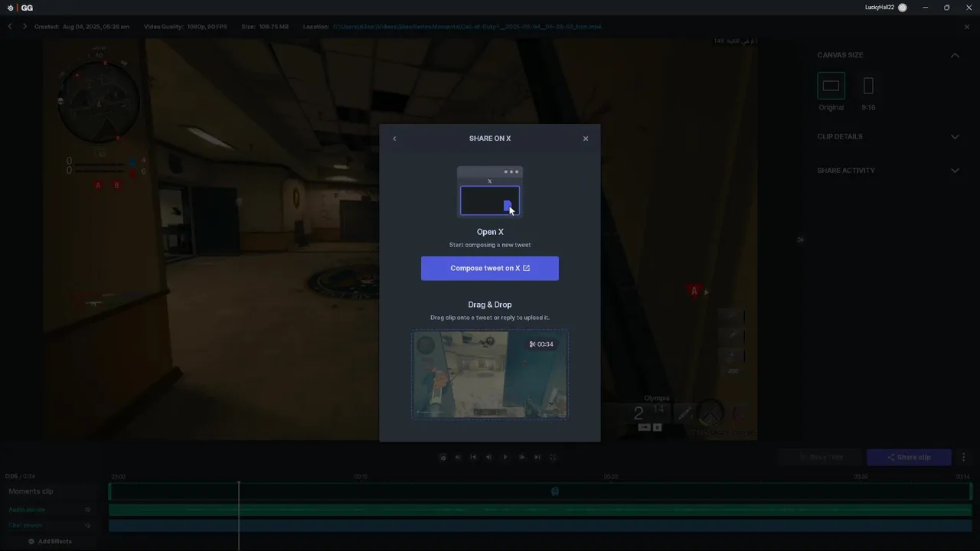
Task: Click the 00:10 timeline ruler mark
Action: pyautogui.click(x=361, y=477)
